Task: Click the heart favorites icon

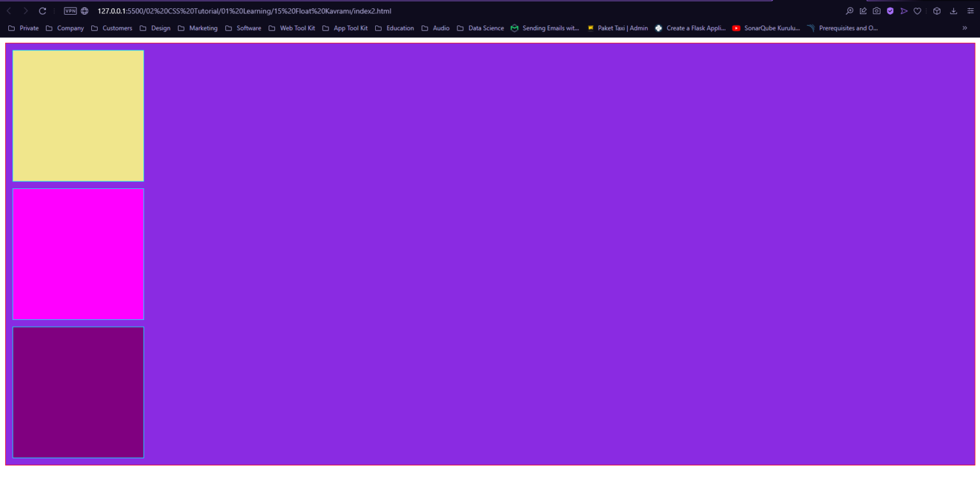Action: click(x=917, y=11)
